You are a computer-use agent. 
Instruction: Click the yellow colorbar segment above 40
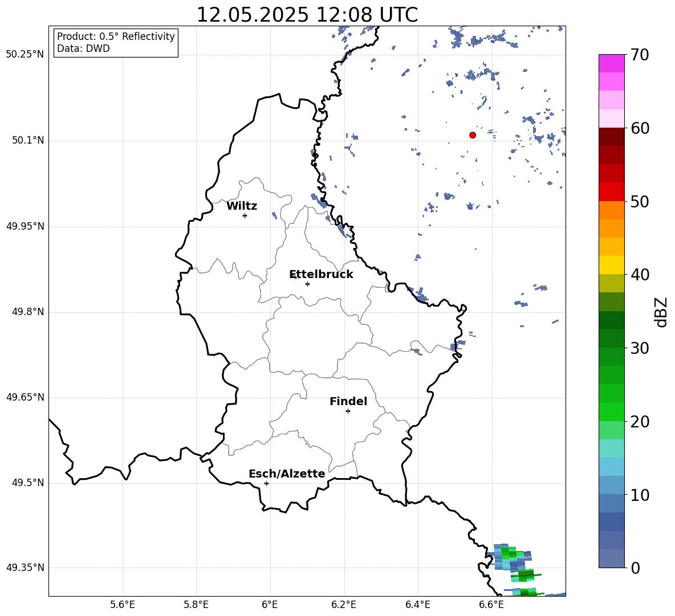(x=612, y=265)
